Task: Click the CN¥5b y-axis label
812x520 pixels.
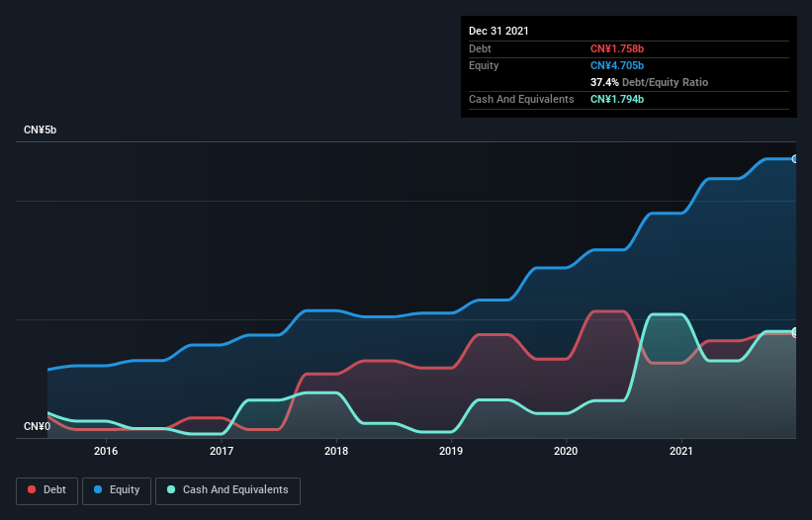Action: [x=40, y=130]
